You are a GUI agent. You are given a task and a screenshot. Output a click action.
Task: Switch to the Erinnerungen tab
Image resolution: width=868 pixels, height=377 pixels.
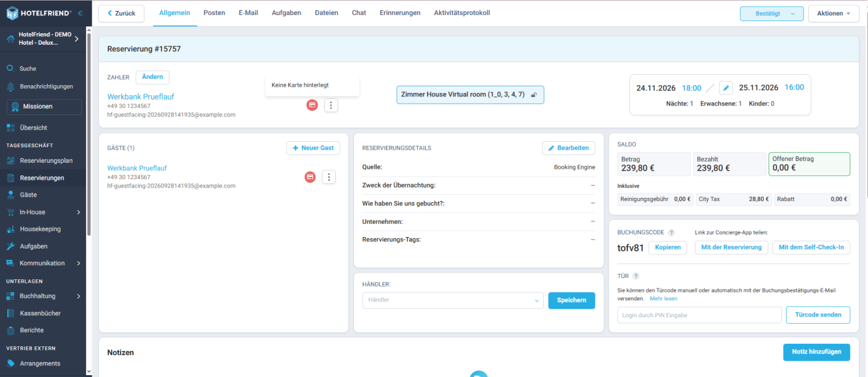(x=400, y=13)
